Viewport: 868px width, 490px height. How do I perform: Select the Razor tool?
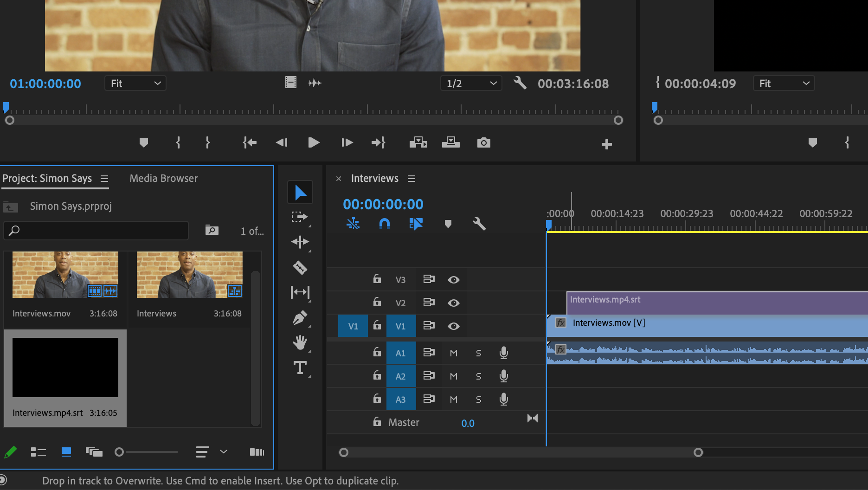(x=300, y=267)
